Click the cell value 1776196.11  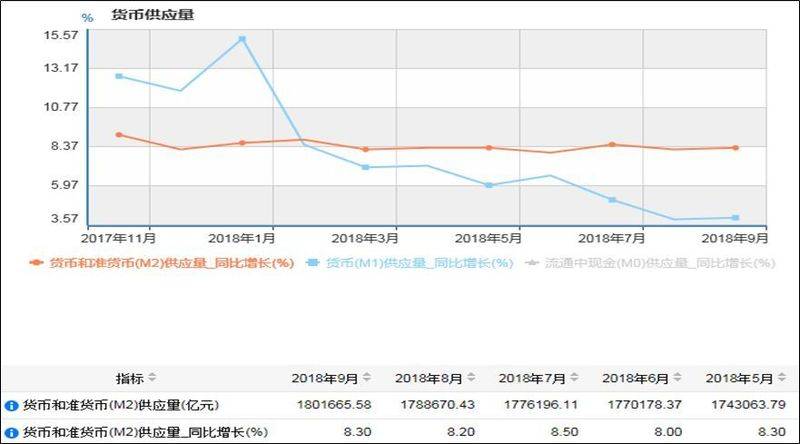pos(541,405)
